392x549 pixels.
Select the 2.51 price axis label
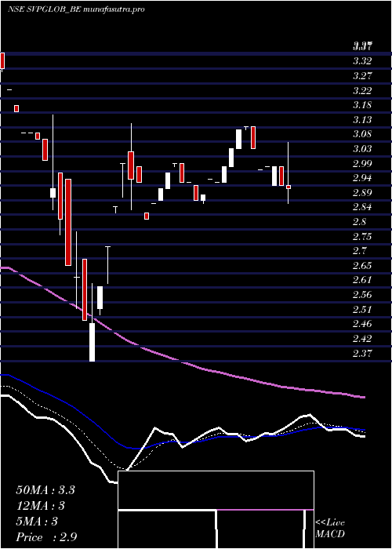click(x=362, y=309)
